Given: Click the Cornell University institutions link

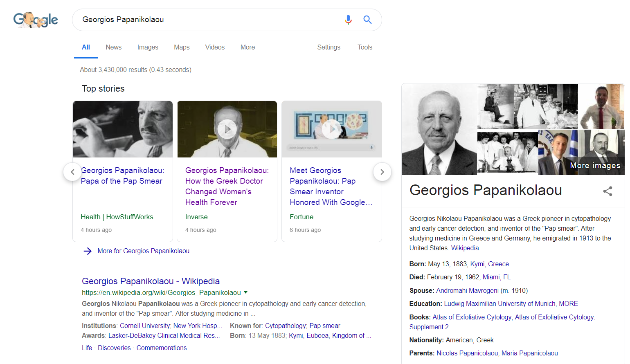Looking at the screenshot, I should (145, 326).
